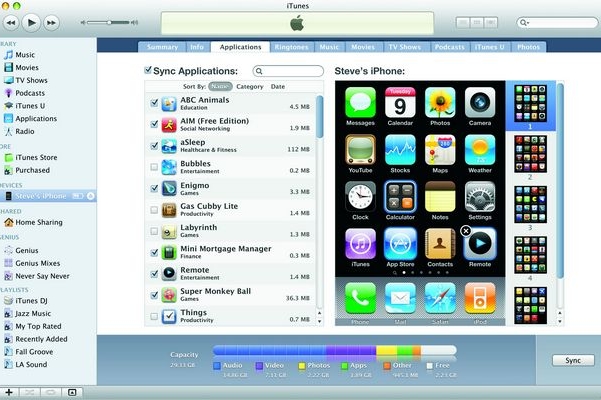This screenshot has height=400, width=601.
Task: Click the Play button
Action: [31, 23]
